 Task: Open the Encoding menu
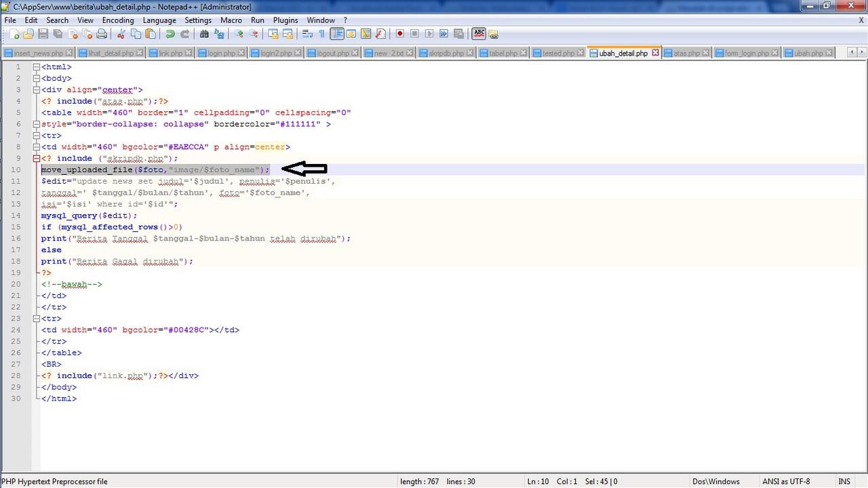coord(118,20)
